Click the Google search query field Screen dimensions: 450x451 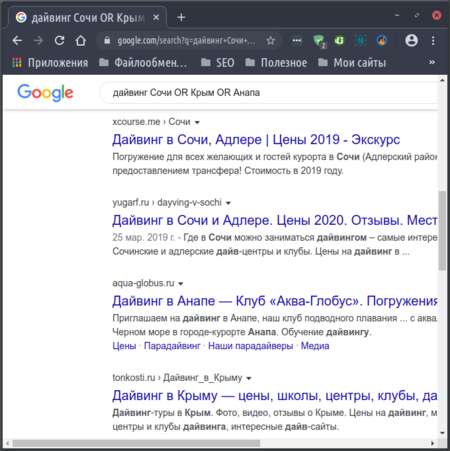point(268,93)
